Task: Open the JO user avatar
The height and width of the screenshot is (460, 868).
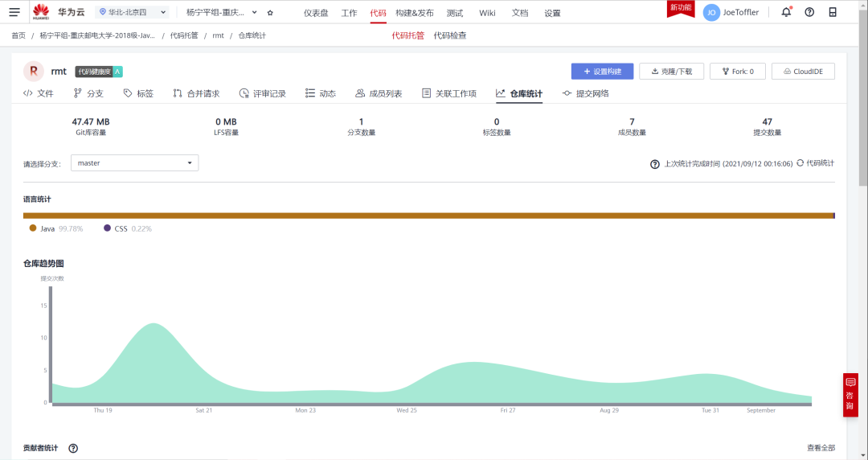Action: [x=711, y=12]
